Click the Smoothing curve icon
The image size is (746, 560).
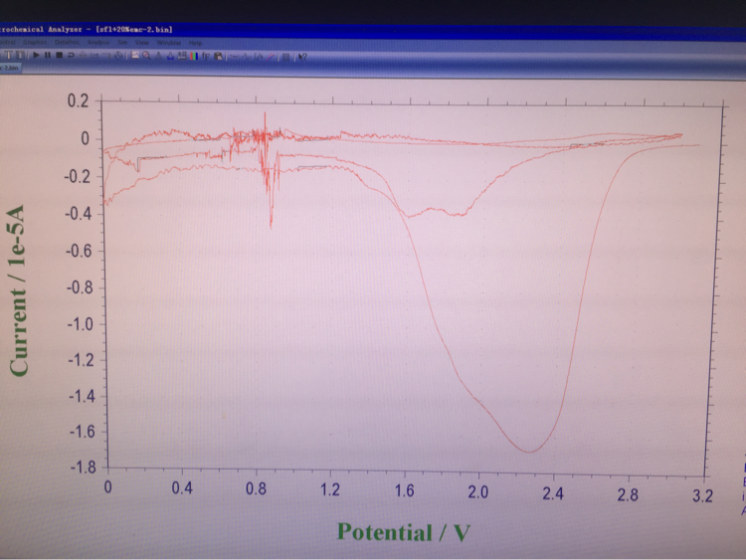pyautogui.click(x=234, y=57)
